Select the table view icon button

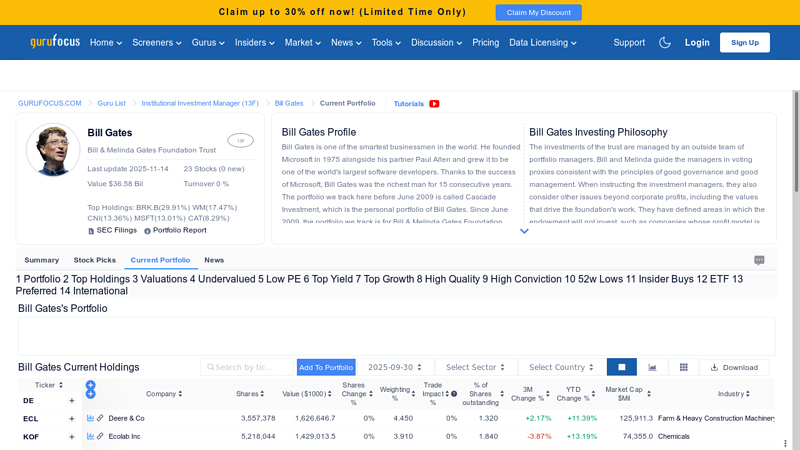click(621, 367)
